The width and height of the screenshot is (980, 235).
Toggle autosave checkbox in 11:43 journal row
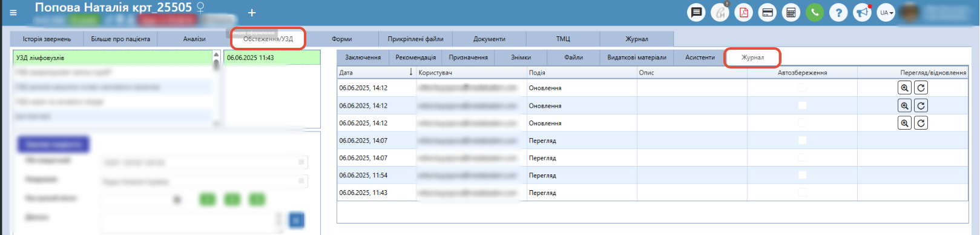click(802, 193)
